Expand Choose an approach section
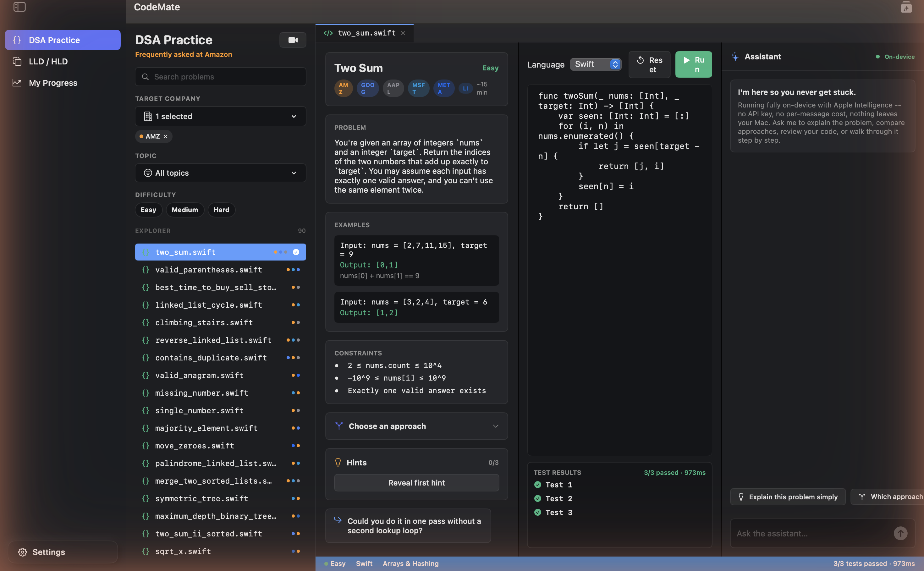The height and width of the screenshot is (571, 924). 416,426
